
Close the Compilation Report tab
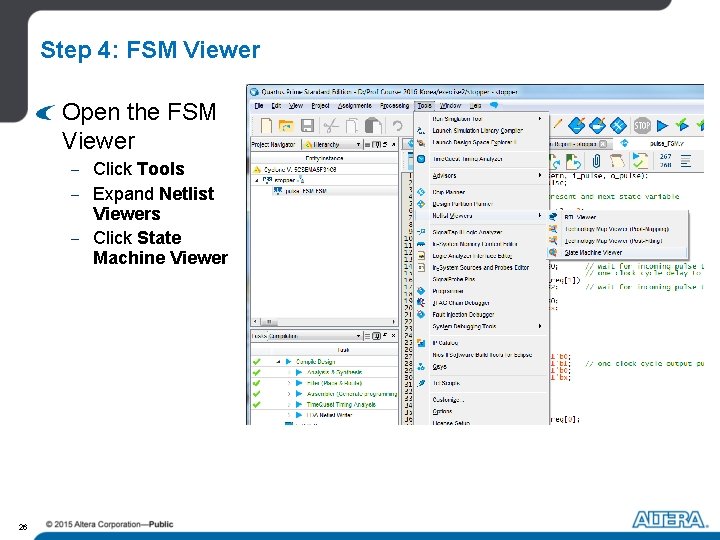click(603, 144)
